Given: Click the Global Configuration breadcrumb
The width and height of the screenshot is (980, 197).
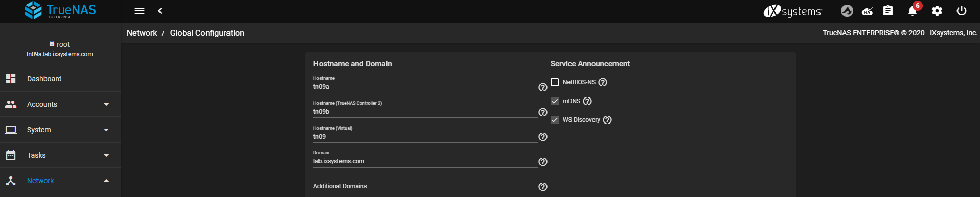Looking at the screenshot, I should [x=207, y=33].
